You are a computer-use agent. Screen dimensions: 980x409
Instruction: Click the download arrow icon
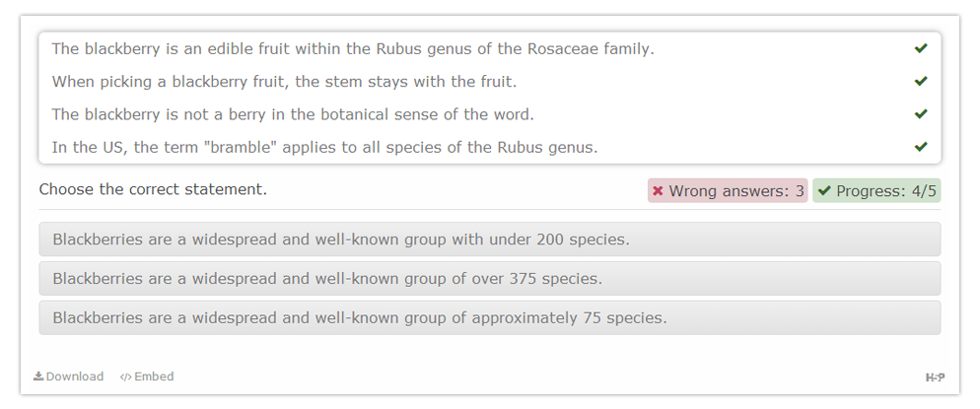point(38,375)
